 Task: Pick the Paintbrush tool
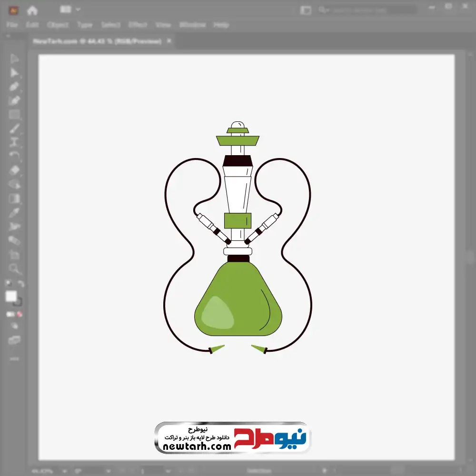[14, 129]
